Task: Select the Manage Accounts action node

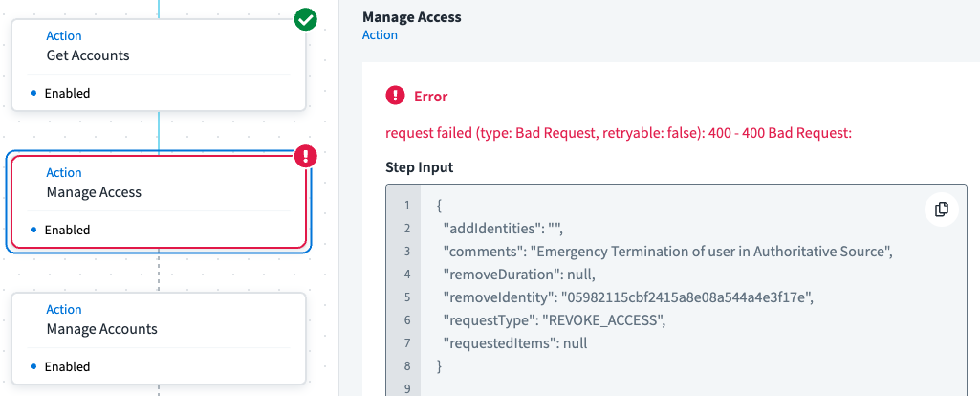Action: click(159, 339)
